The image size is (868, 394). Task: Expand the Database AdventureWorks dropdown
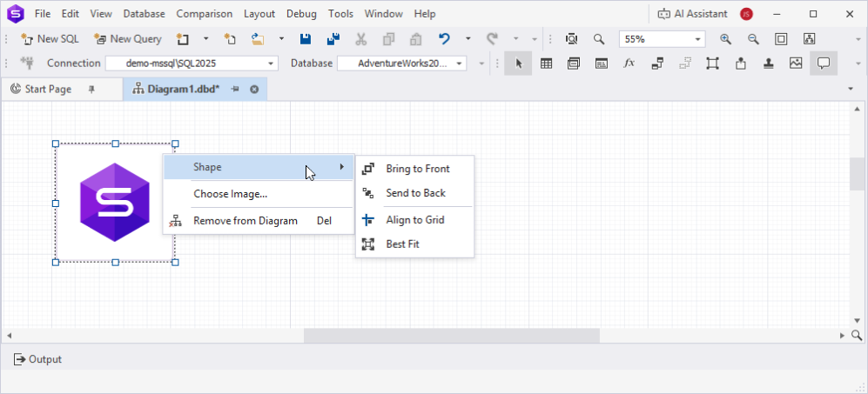pos(460,63)
